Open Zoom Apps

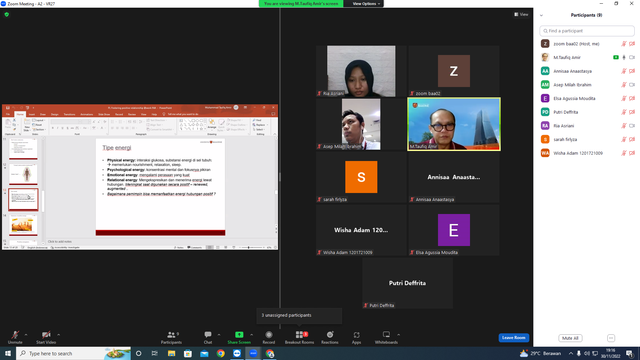[356, 337]
